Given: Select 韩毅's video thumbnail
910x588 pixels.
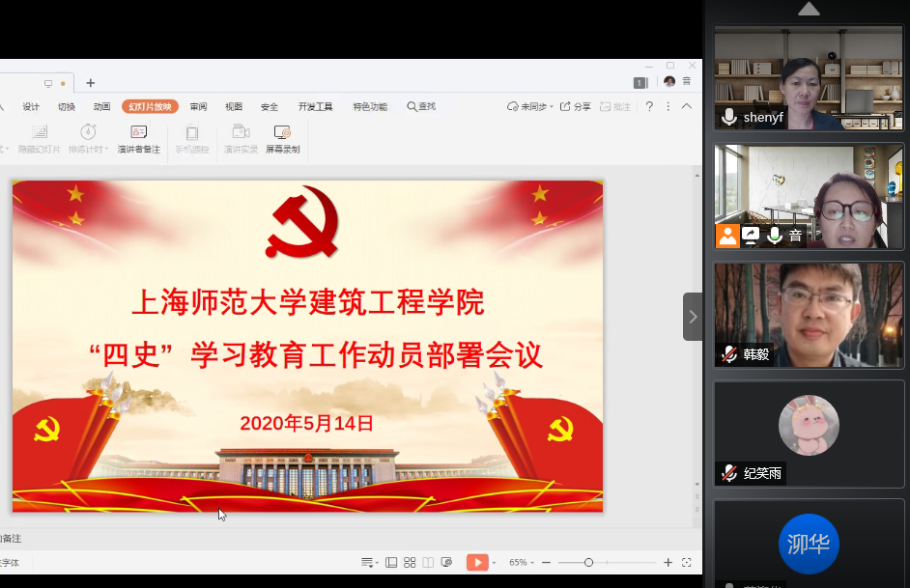Looking at the screenshot, I should (x=809, y=315).
